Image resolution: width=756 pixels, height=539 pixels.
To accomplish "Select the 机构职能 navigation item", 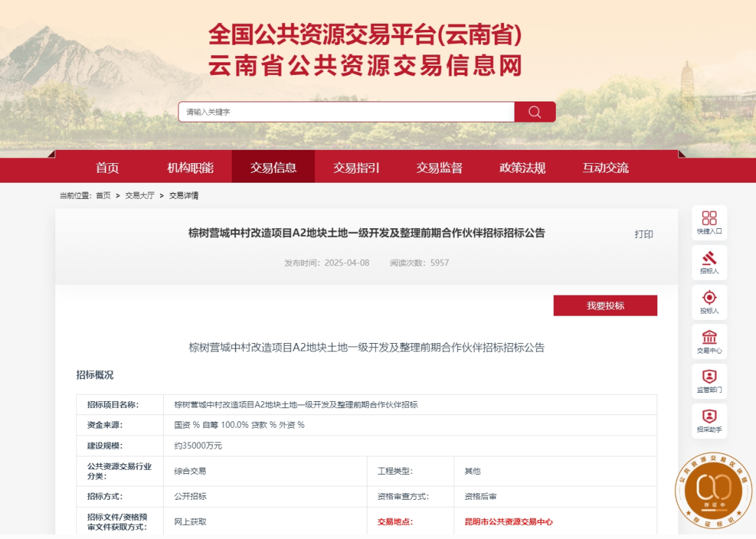I will (x=189, y=167).
